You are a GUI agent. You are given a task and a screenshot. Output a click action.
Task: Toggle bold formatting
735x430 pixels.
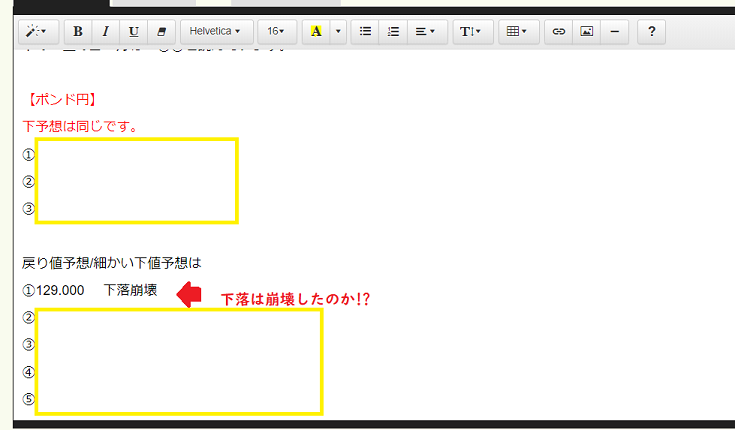[x=78, y=31]
